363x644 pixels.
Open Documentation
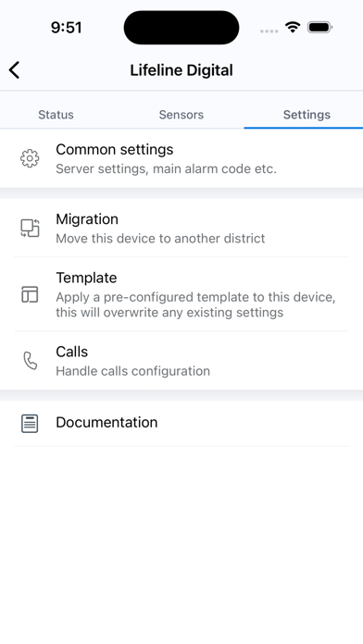tap(181, 424)
